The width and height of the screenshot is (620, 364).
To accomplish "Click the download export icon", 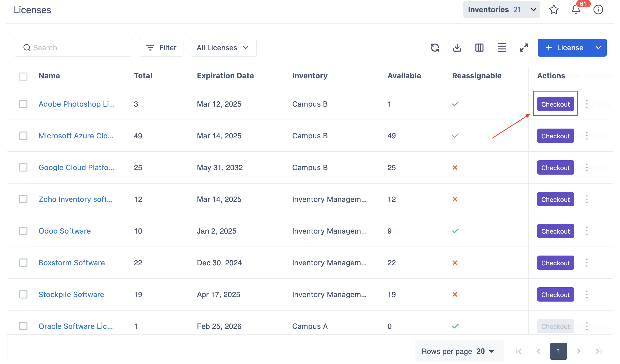I will point(457,48).
